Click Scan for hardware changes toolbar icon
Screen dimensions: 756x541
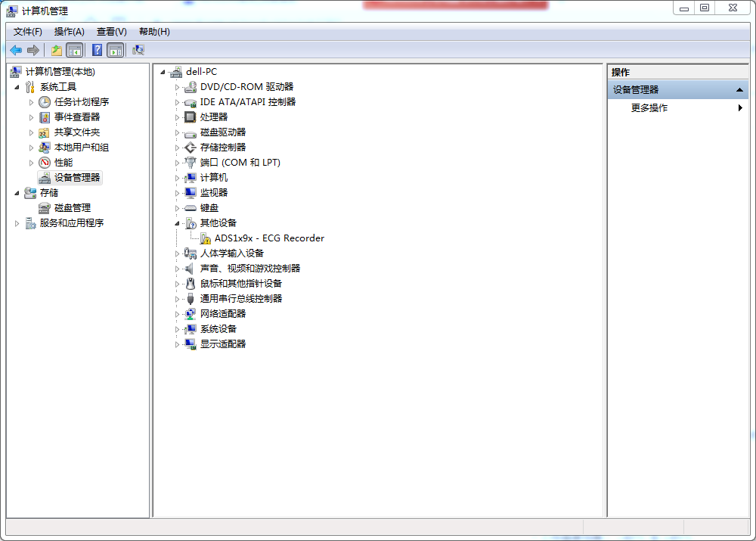point(138,50)
